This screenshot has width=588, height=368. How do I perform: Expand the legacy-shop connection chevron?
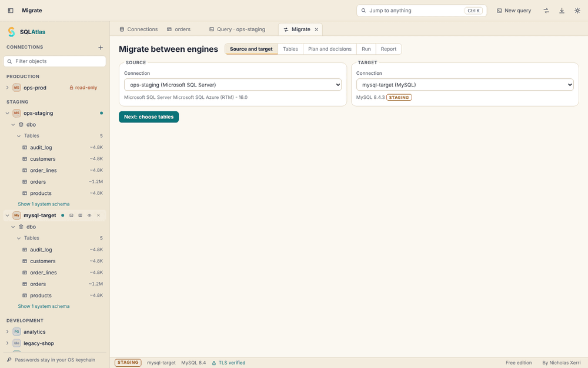[x=7, y=343]
